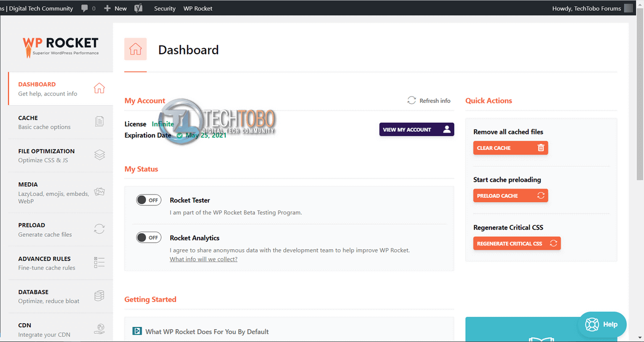Click the plus icon next to New

[x=107, y=8]
